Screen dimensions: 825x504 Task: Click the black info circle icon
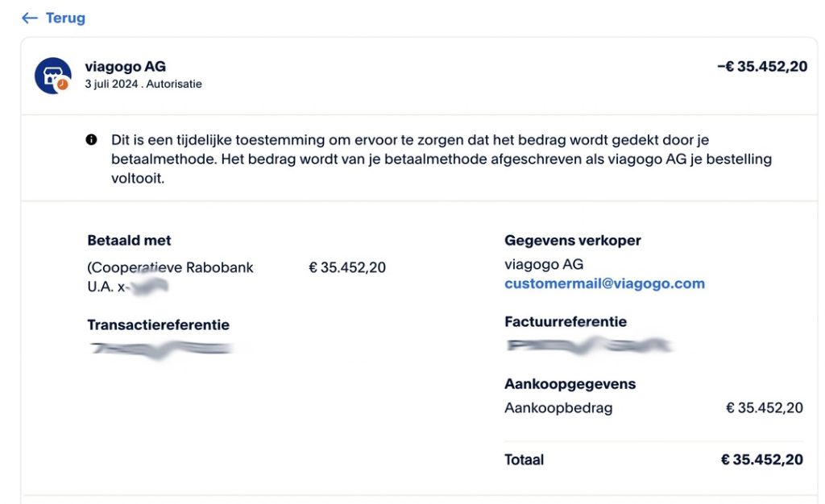91,140
